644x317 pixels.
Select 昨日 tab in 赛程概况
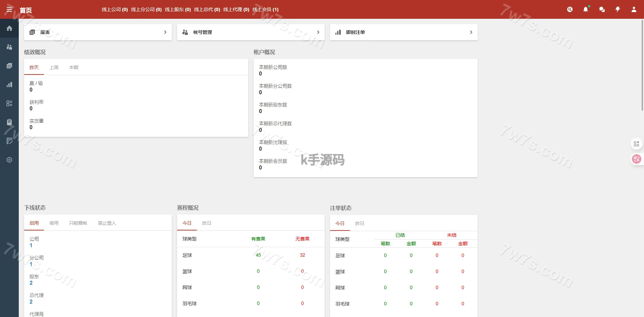(207, 223)
